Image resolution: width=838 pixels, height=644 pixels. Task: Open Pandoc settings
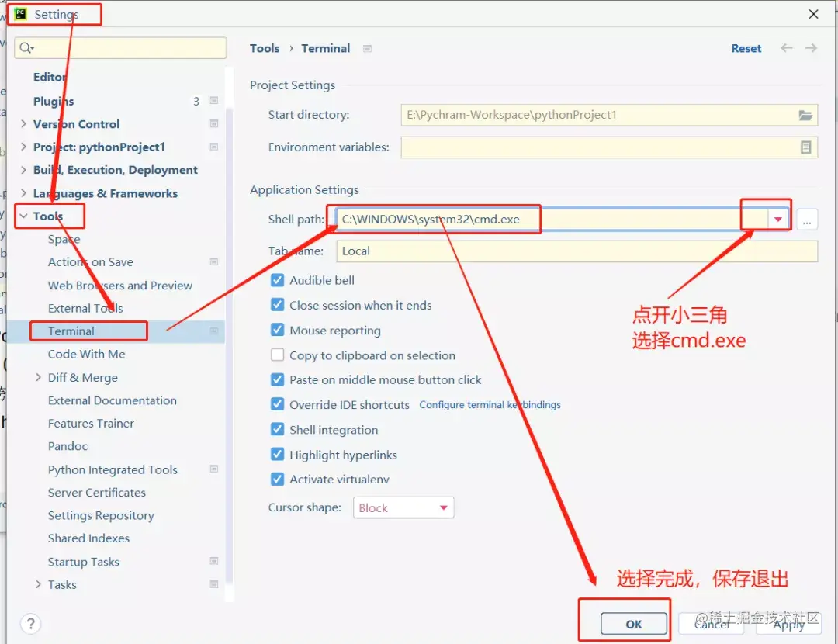[x=68, y=446]
